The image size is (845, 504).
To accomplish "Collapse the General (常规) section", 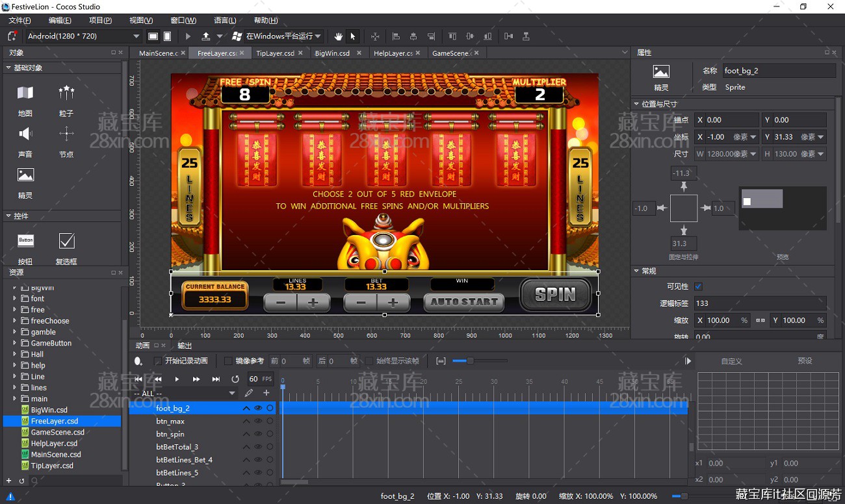I will pyautogui.click(x=636, y=271).
